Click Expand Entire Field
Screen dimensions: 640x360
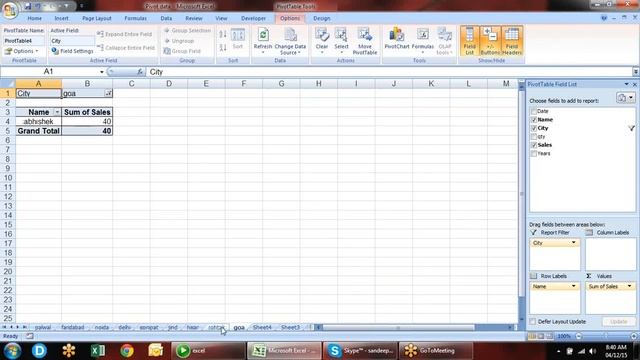(125, 34)
